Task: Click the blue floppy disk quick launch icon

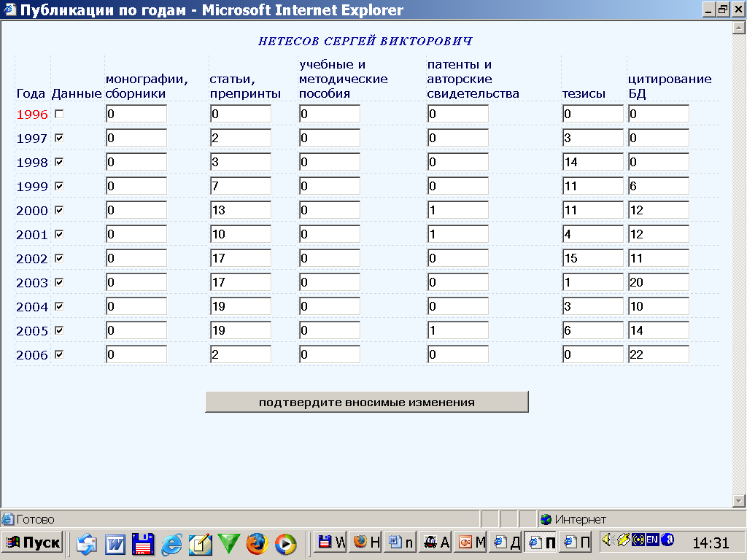Action: pos(144,543)
